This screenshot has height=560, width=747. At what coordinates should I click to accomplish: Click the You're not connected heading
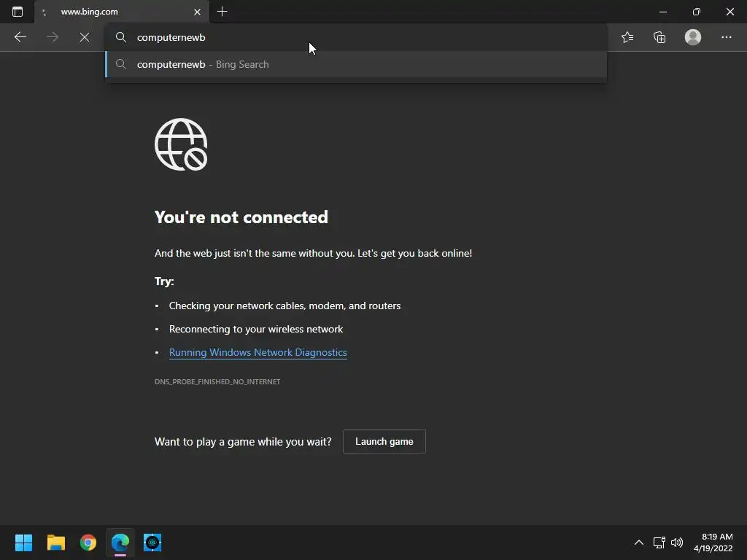241,217
